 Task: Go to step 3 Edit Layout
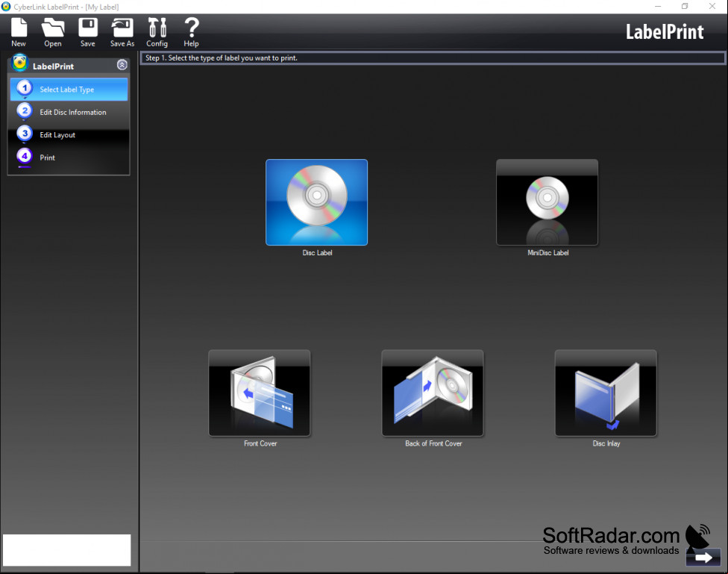(x=69, y=135)
